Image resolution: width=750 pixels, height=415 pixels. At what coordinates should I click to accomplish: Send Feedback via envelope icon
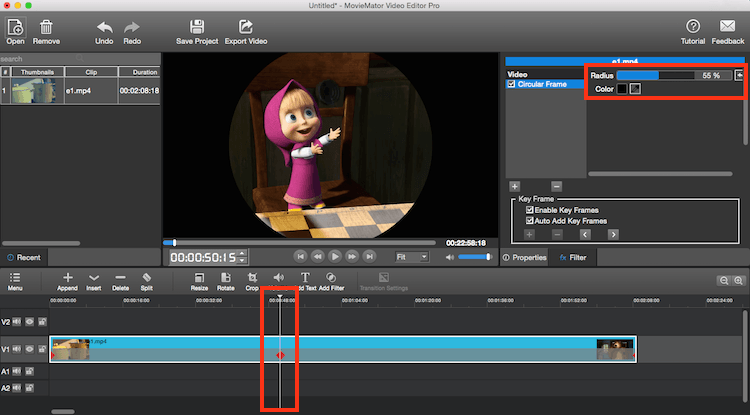728,32
